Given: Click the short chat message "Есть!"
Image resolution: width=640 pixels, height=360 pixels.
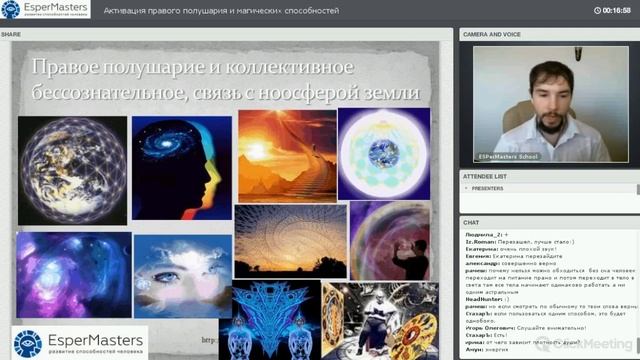Looking at the screenshot, I should [486, 335].
